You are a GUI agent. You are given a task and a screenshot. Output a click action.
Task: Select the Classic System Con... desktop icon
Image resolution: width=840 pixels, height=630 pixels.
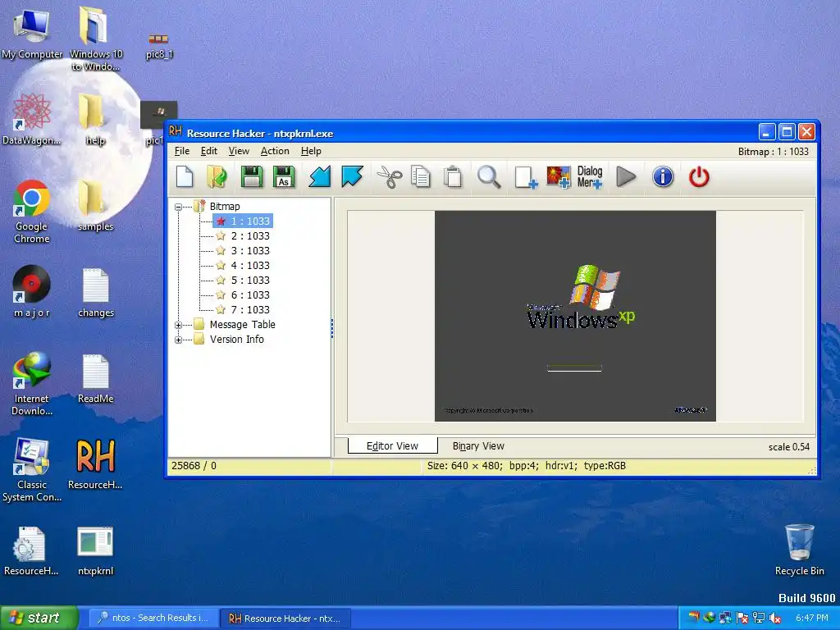(32, 470)
